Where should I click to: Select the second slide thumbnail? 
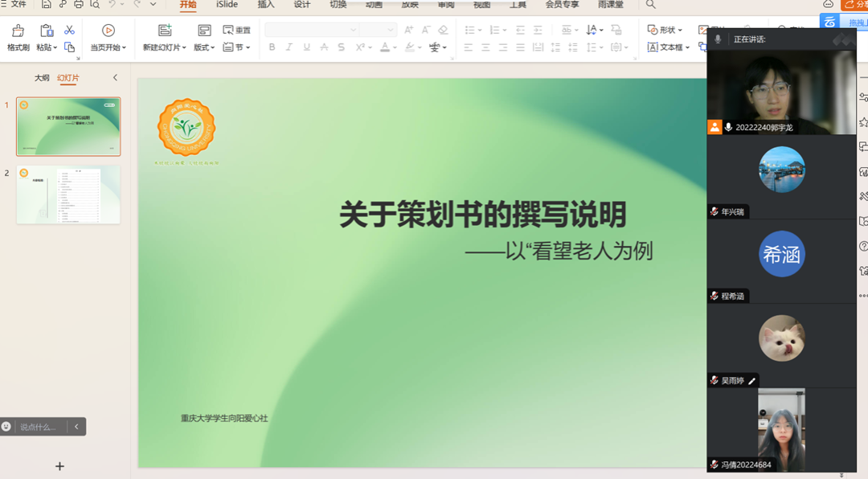point(68,194)
